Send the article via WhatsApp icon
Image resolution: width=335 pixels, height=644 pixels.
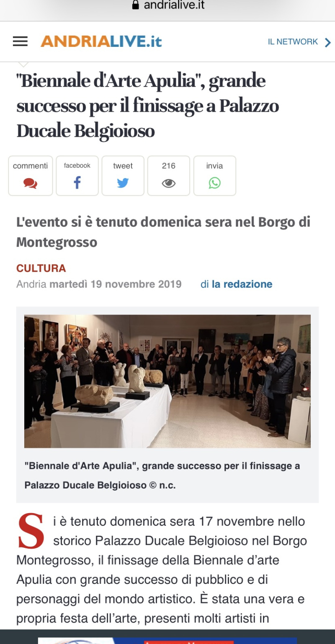pyautogui.click(x=214, y=183)
